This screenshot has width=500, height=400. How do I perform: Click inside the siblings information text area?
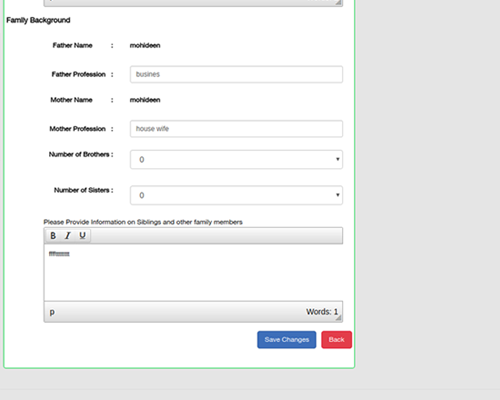193,273
